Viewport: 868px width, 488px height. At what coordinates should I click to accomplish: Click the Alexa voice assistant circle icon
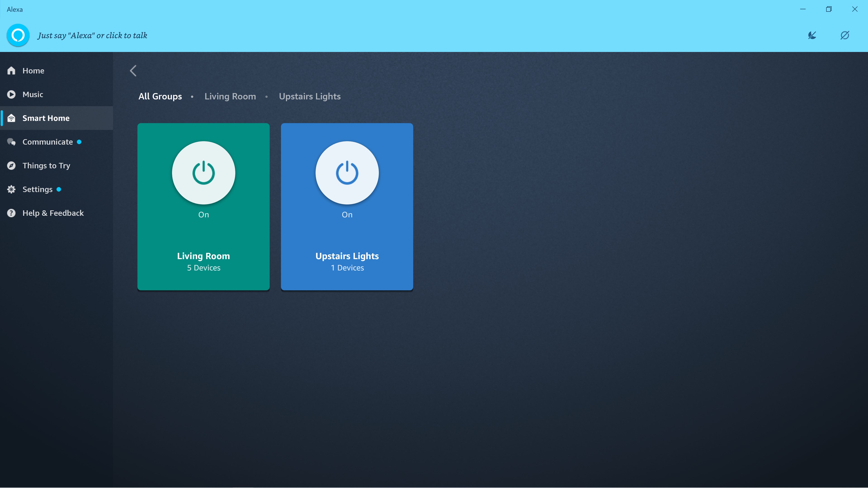[x=18, y=35]
